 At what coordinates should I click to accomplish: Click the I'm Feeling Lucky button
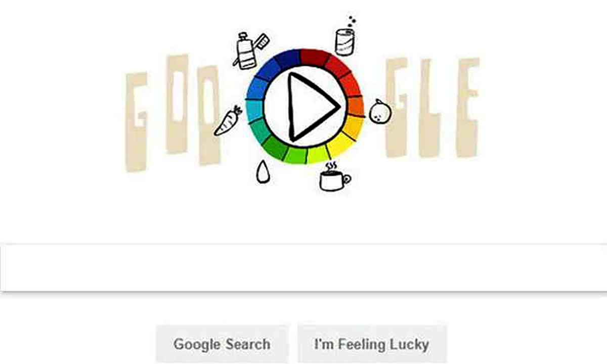(372, 345)
